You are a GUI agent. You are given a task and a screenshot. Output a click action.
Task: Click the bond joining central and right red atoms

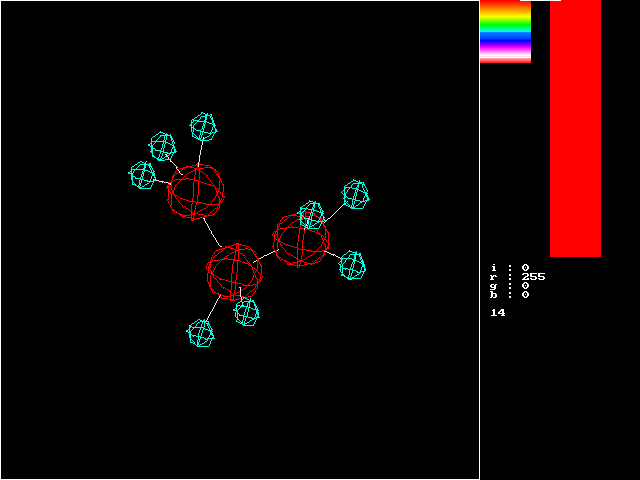(x=266, y=256)
